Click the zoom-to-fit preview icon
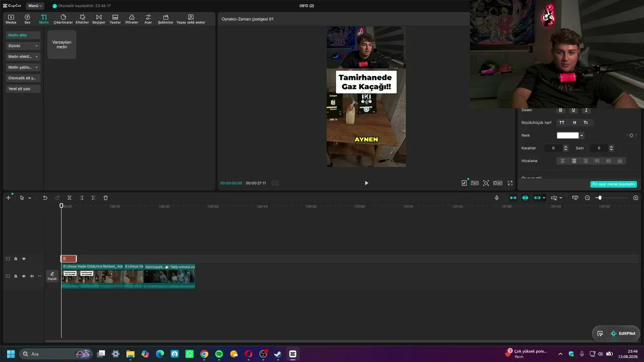644x362 pixels. 486,183
